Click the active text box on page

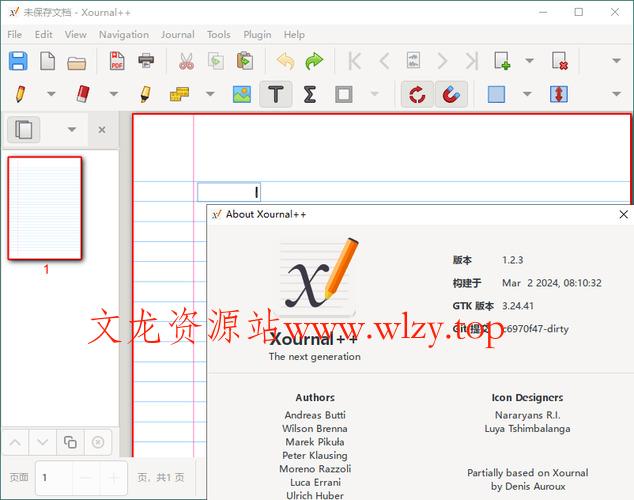click(x=229, y=192)
